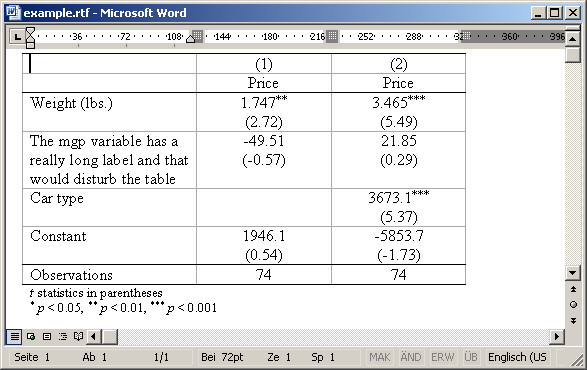Select the first-line indent marker on ruler
Image resolution: width=587 pixels, height=370 pixels.
coord(30,31)
